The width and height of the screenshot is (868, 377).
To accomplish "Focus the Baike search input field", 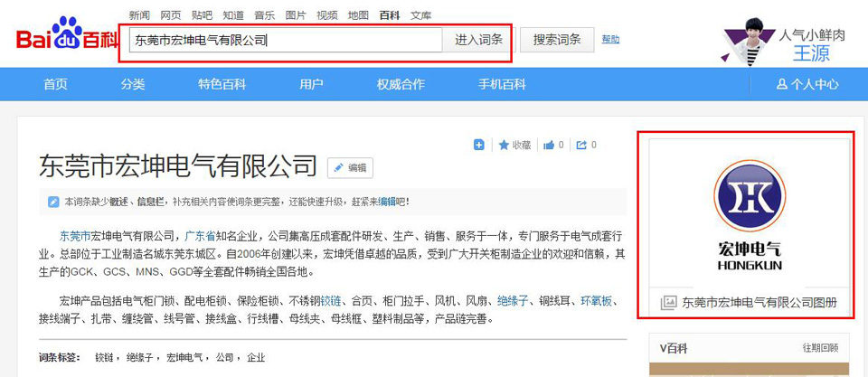I will pyautogui.click(x=286, y=40).
